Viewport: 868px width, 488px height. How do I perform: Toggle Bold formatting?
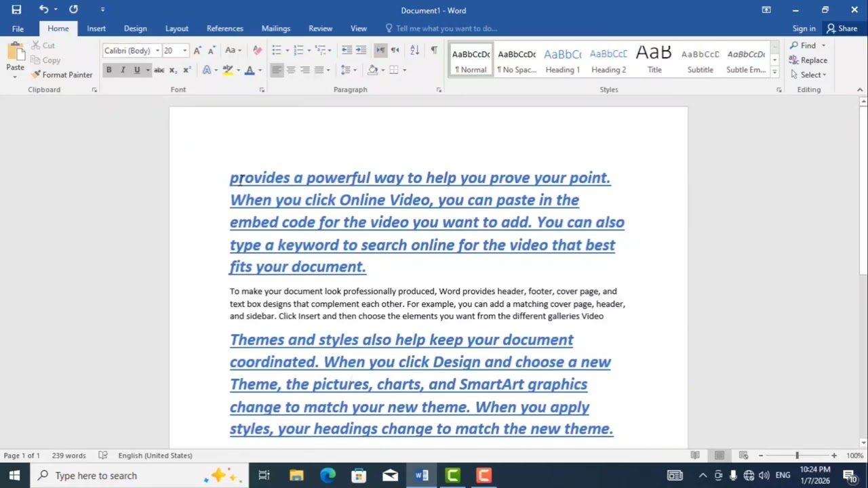pyautogui.click(x=108, y=70)
